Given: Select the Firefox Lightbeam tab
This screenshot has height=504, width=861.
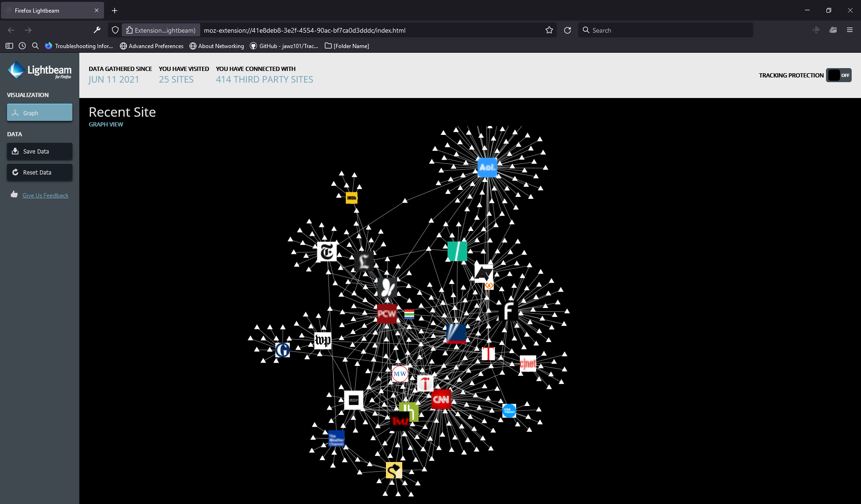Looking at the screenshot, I should pyautogui.click(x=52, y=10).
